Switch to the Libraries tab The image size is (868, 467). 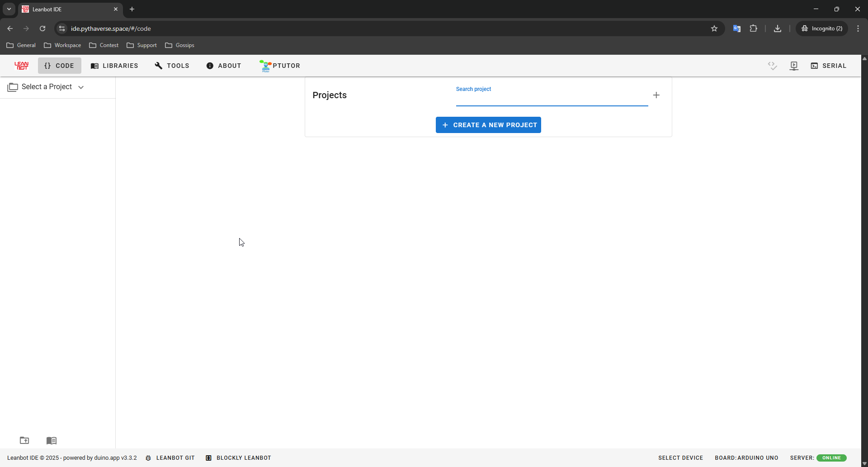point(114,66)
